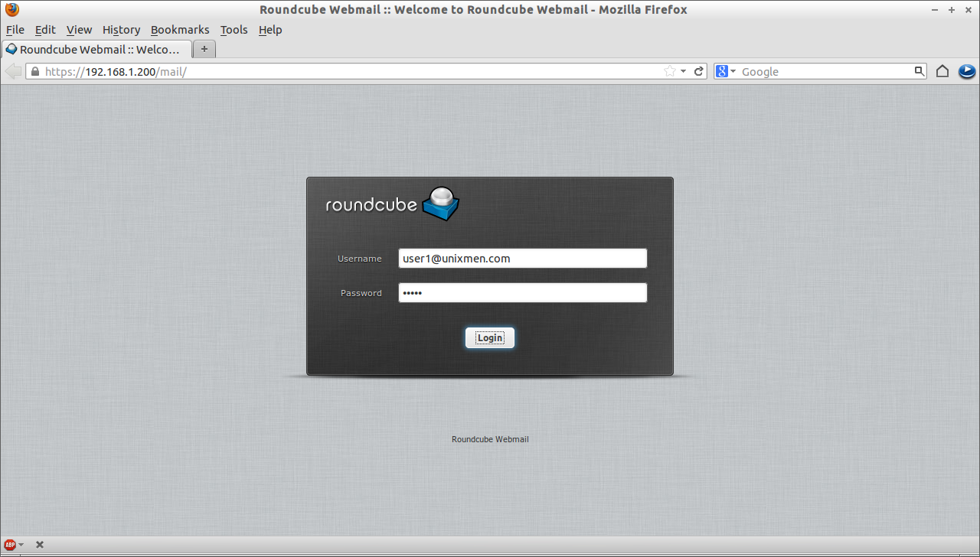Viewport: 980px width, 557px height.
Task: Go to Firefox home page icon
Action: click(942, 71)
